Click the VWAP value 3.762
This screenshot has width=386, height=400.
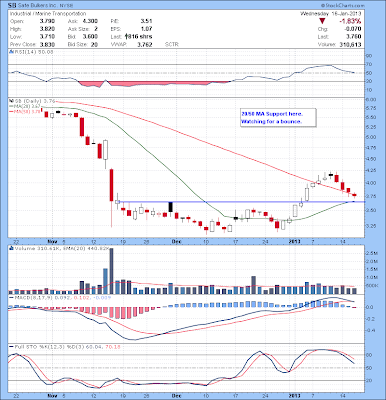coord(144,44)
